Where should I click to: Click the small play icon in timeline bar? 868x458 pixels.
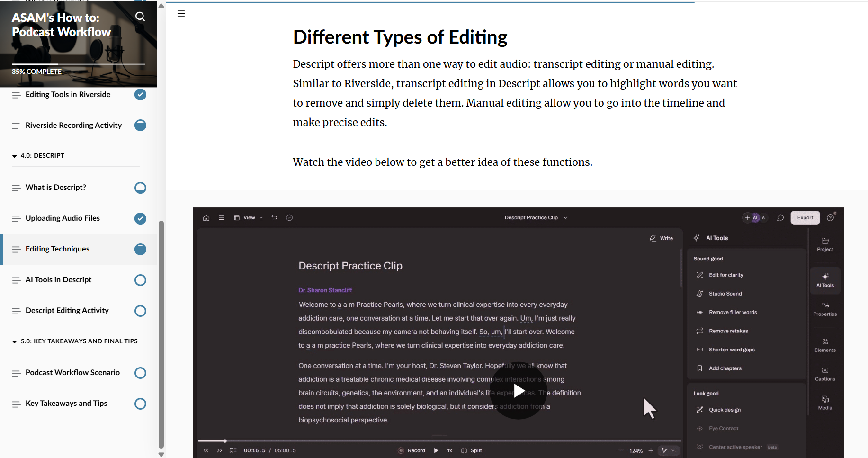coord(436,450)
